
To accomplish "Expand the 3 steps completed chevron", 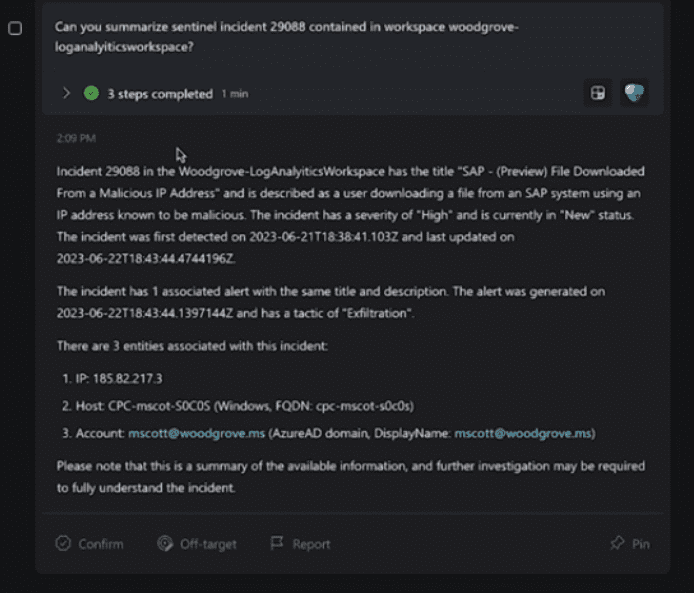I will point(66,93).
